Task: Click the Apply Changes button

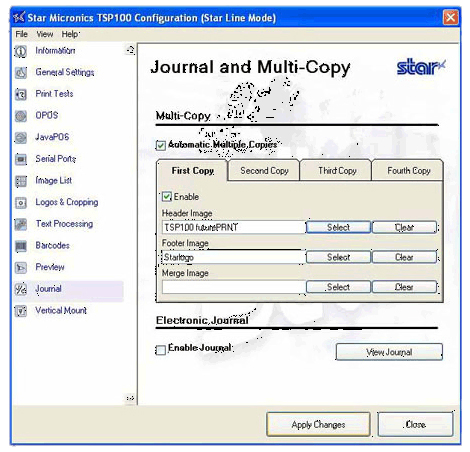Action: (318, 425)
